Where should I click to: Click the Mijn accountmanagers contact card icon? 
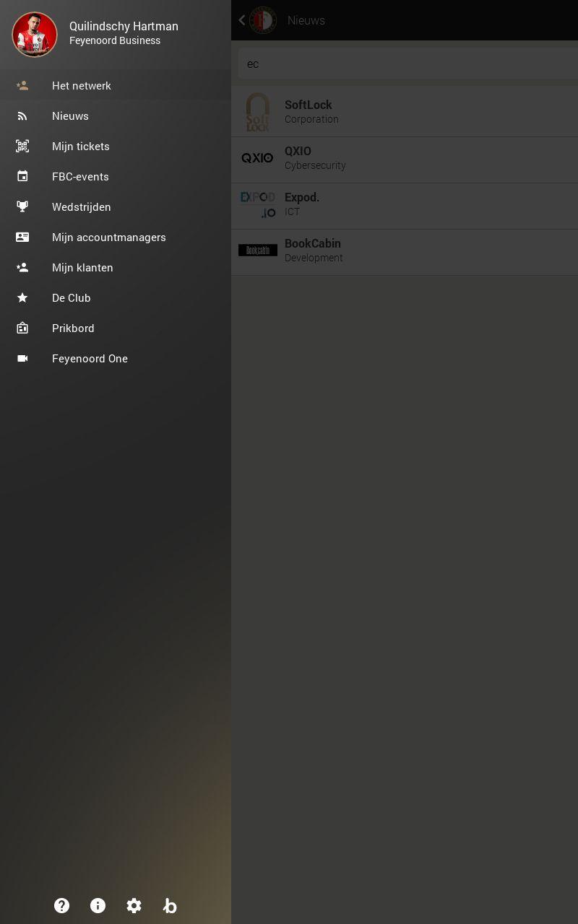click(22, 237)
